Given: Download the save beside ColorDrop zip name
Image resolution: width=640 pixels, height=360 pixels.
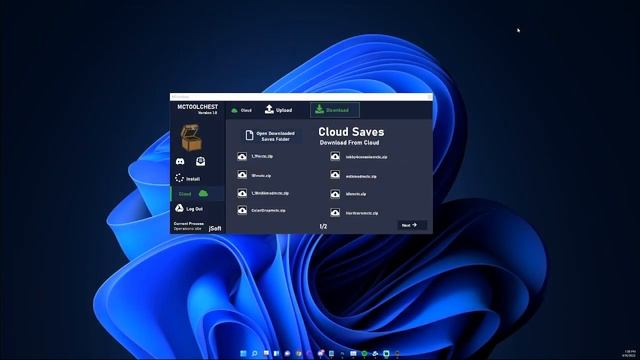Looking at the screenshot, I should (x=242, y=210).
